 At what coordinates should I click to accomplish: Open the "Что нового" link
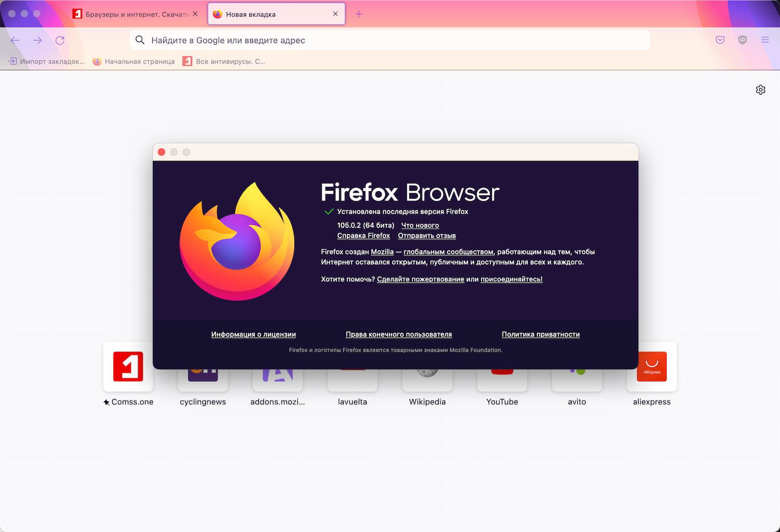click(420, 225)
